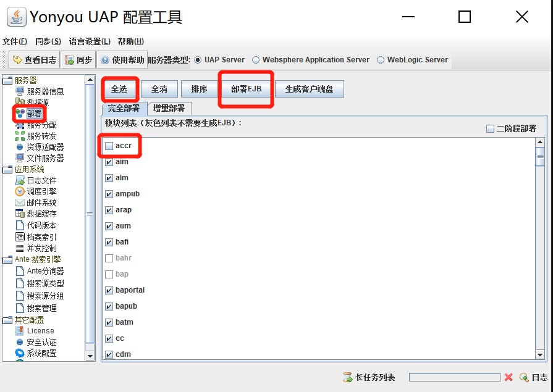Image resolution: width=553 pixels, height=392 pixels.
Task: Select the WebLogic Server radio button
Action: (381, 60)
